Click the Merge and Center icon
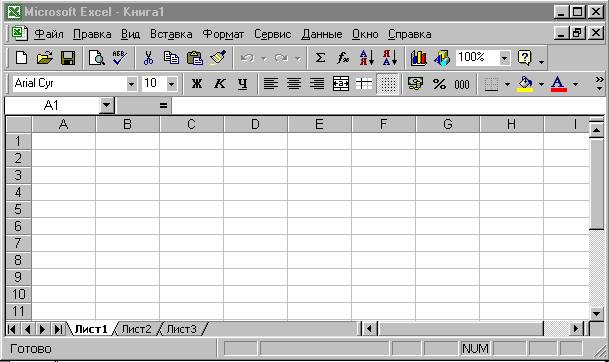 point(341,84)
